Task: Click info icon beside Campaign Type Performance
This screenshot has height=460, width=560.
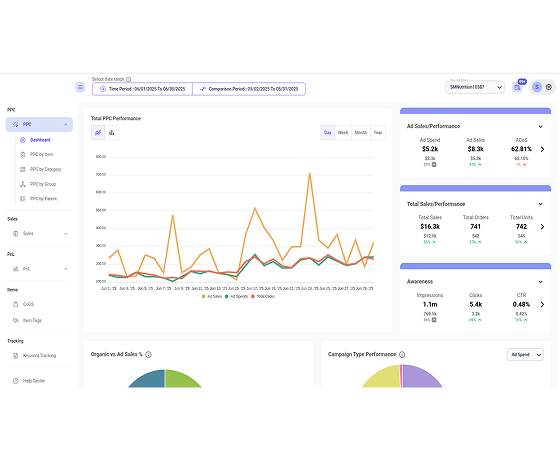Action: pos(402,354)
